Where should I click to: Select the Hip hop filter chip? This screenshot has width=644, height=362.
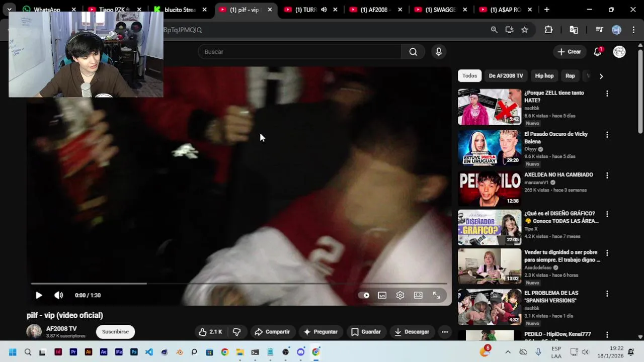tap(544, 76)
